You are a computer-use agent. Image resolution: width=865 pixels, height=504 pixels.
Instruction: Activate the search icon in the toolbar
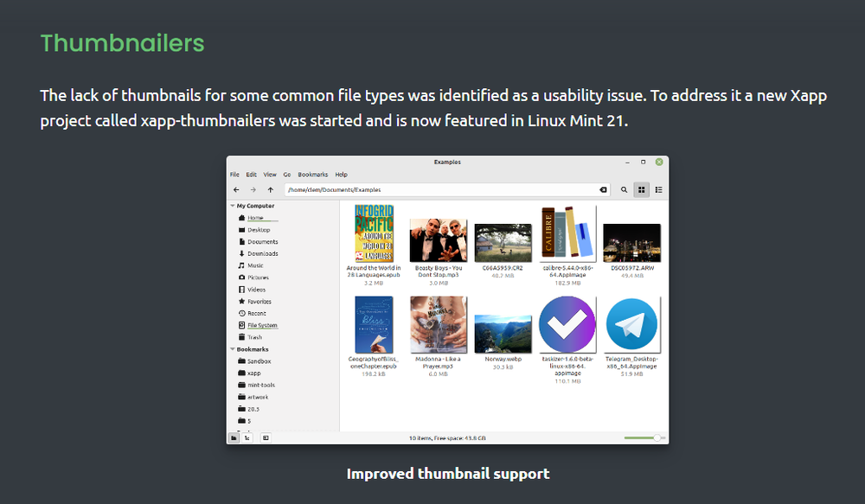[x=623, y=189]
